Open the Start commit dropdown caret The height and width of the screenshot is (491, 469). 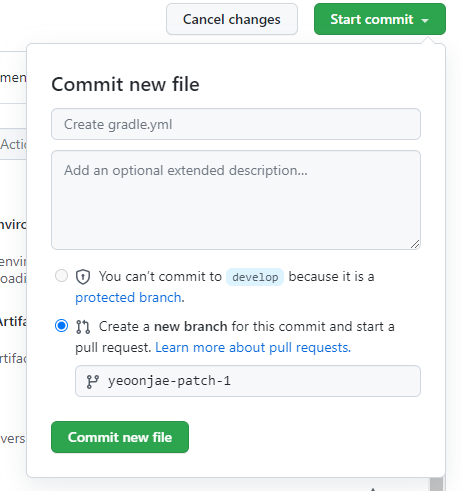425,20
